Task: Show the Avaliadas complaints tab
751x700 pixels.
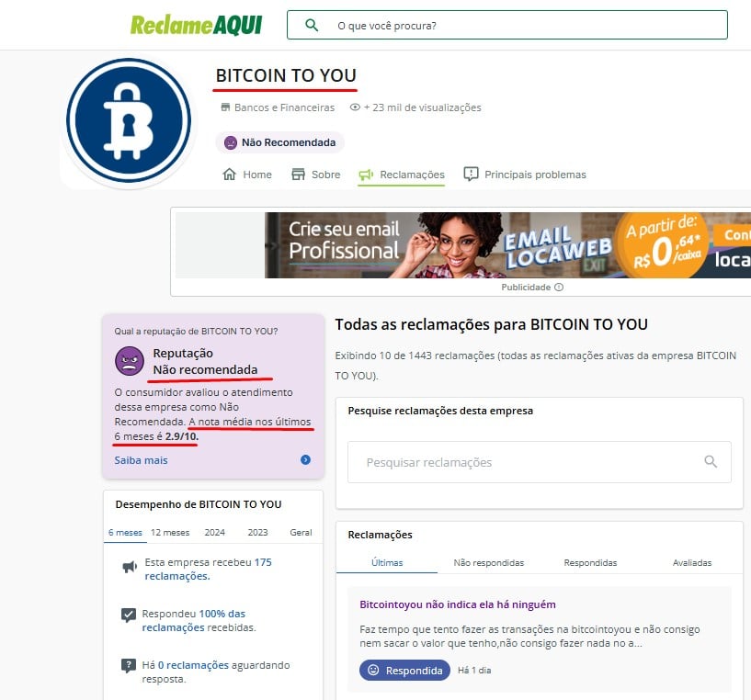Action: 692,563
